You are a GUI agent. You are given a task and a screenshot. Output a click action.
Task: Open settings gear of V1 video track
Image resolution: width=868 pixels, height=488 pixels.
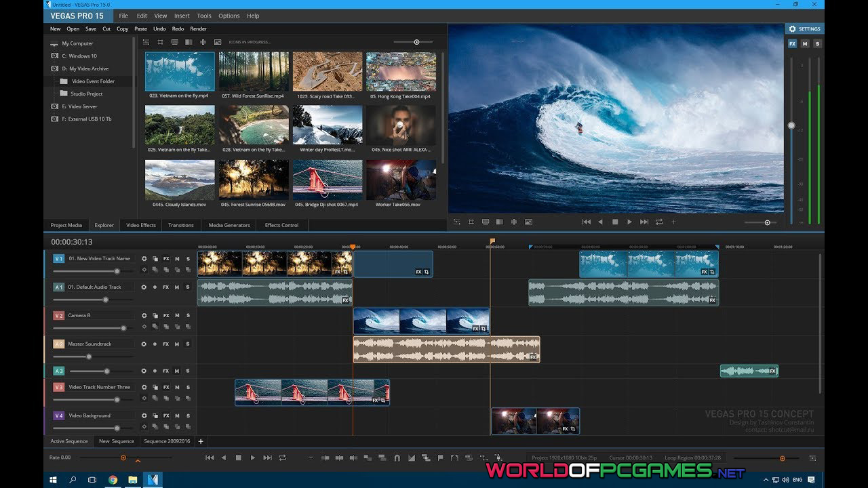click(x=144, y=258)
